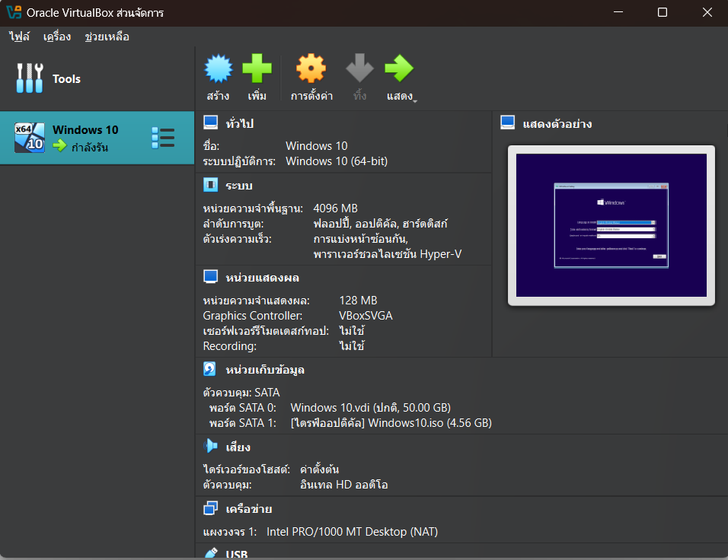
Task: Click the แสดงตัวอย่าง heading text
Action: pos(557,124)
